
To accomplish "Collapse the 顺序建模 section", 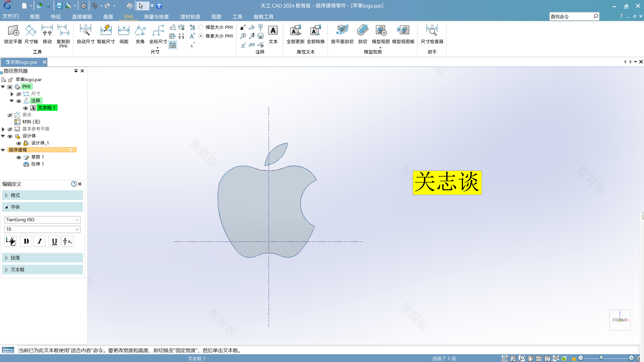I will click(3, 150).
